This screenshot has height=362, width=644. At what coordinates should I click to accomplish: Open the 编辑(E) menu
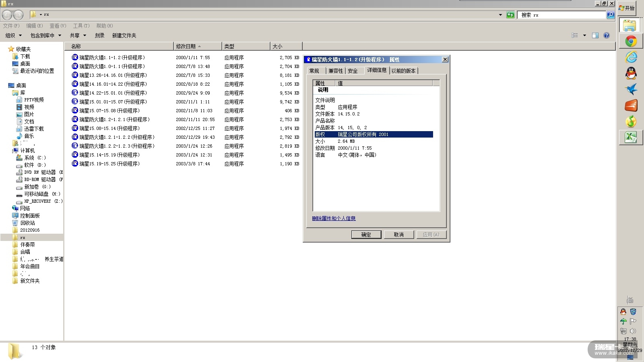(x=35, y=26)
